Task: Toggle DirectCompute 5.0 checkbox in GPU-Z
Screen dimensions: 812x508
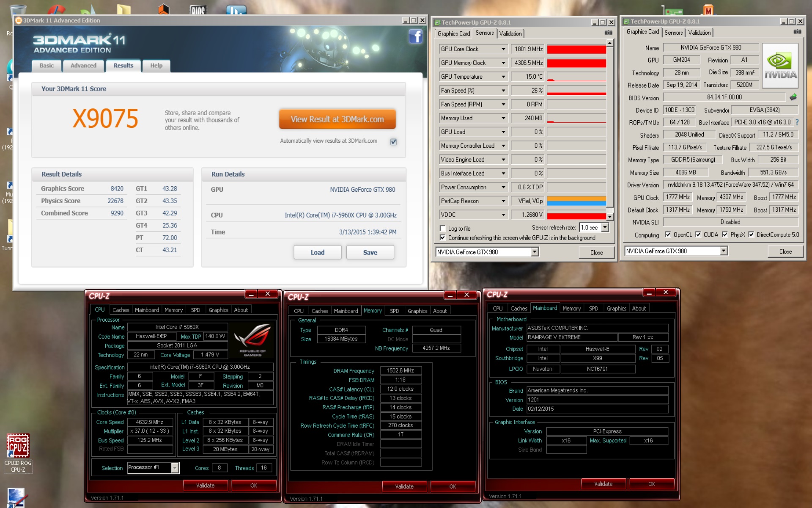Action: pyautogui.click(x=751, y=235)
